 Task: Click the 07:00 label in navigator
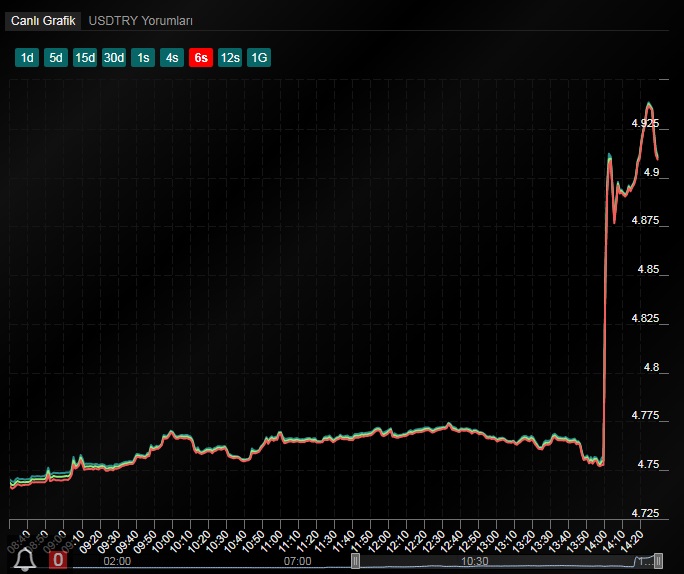298,561
